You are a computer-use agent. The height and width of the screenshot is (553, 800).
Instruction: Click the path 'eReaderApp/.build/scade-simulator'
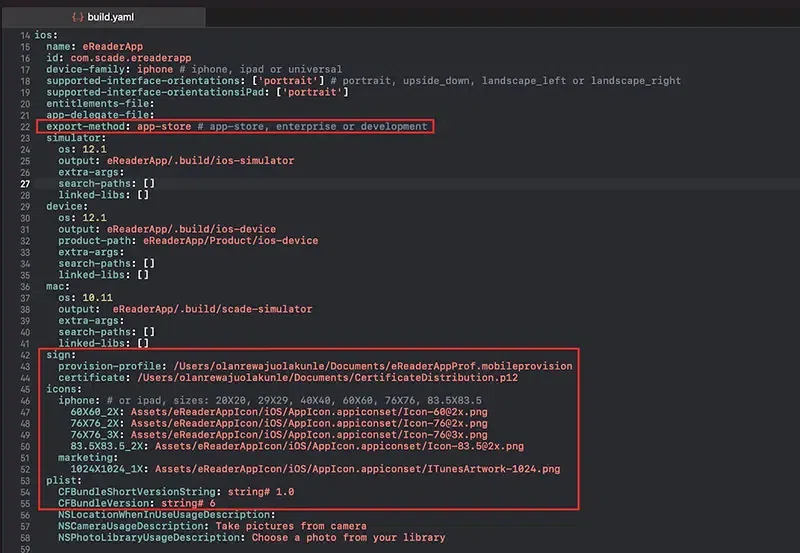pos(212,309)
